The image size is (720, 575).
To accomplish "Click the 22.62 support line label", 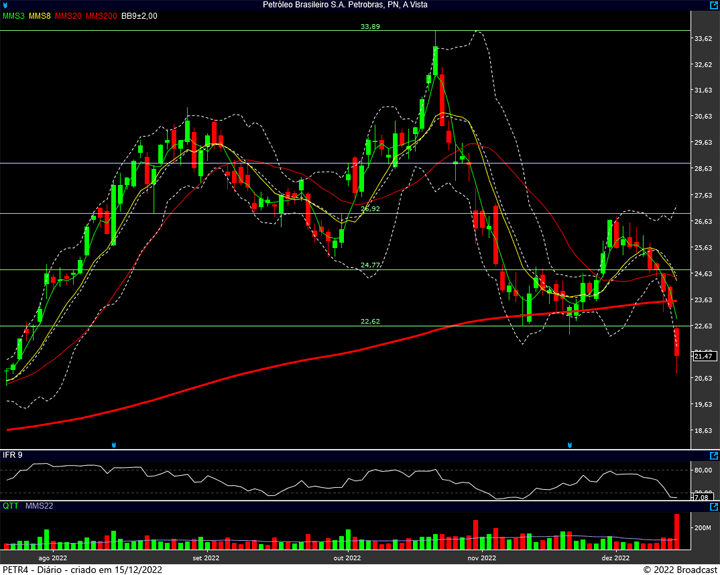I will click(x=370, y=321).
